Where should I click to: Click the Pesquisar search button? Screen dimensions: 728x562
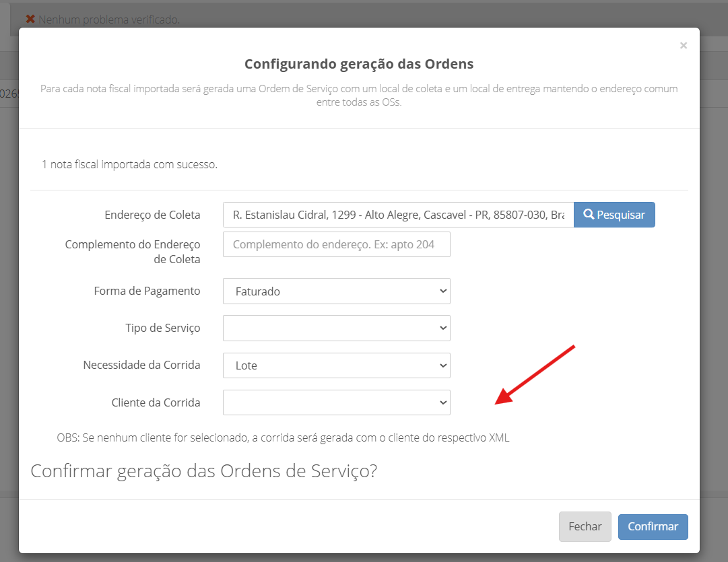tap(614, 215)
